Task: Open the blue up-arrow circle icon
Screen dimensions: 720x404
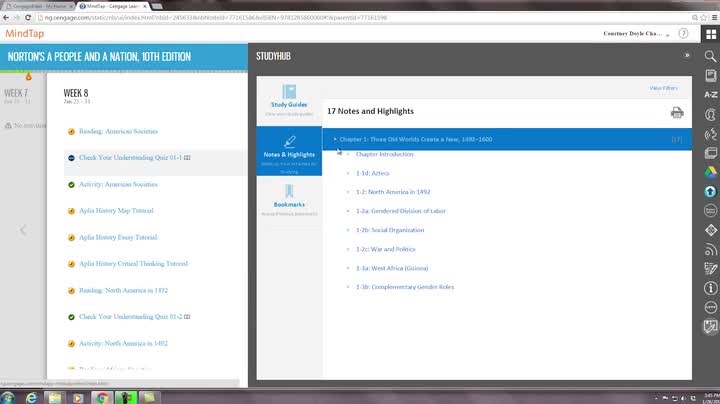Action: 710,191
